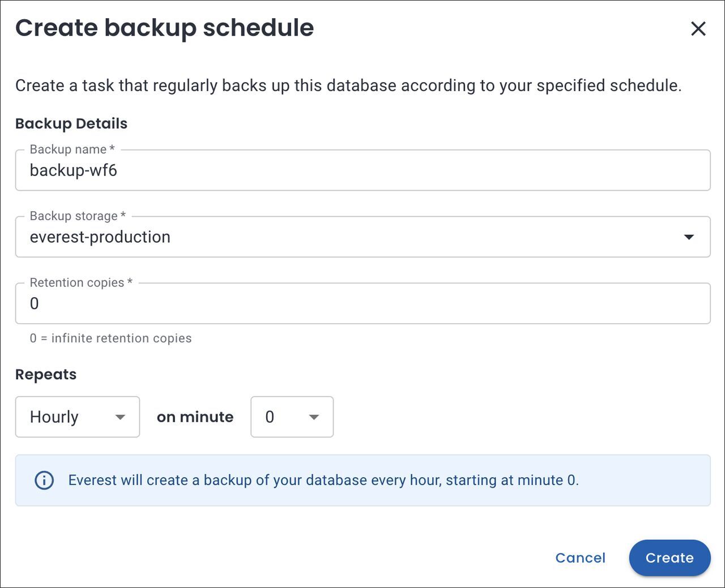Open the on minute dropdown
Screen dimensions: 725x588
click(292, 417)
